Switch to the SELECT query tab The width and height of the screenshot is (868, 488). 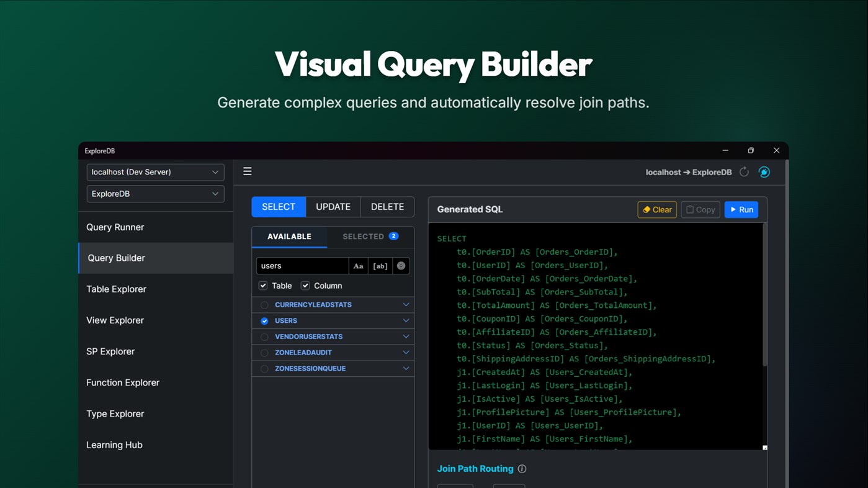click(x=279, y=207)
